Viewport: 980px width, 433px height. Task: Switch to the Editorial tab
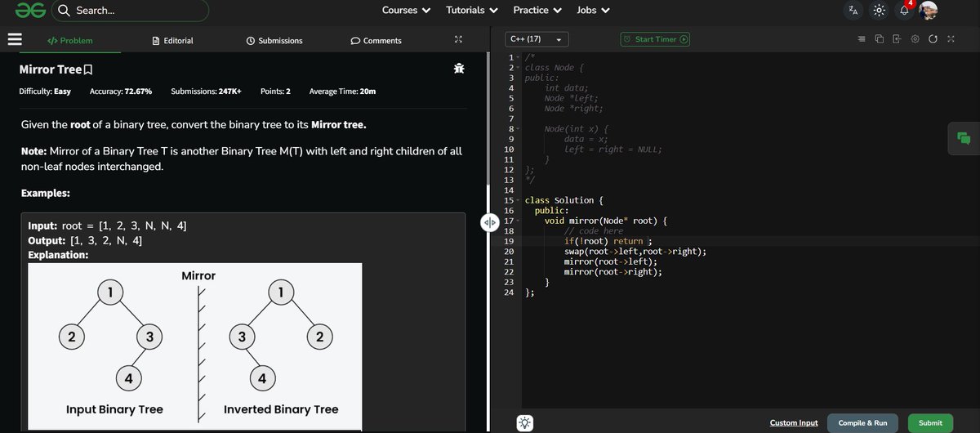click(173, 40)
